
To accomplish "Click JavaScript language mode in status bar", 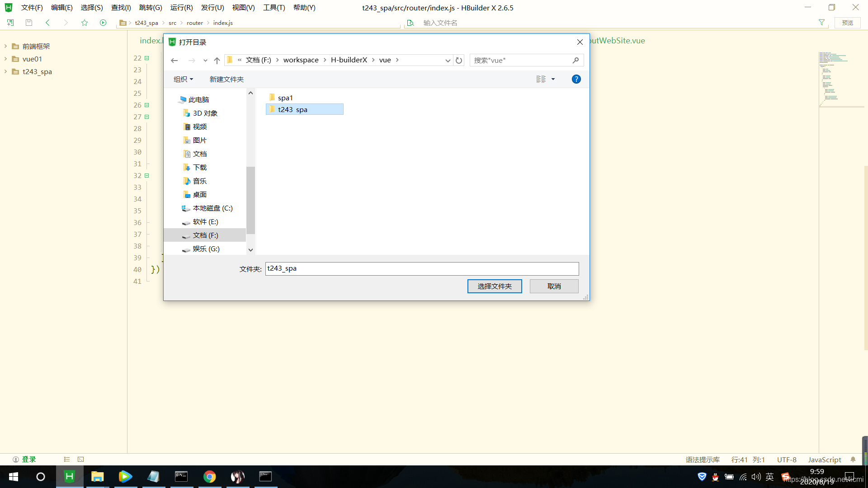I will pyautogui.click(x=824, y=460).
